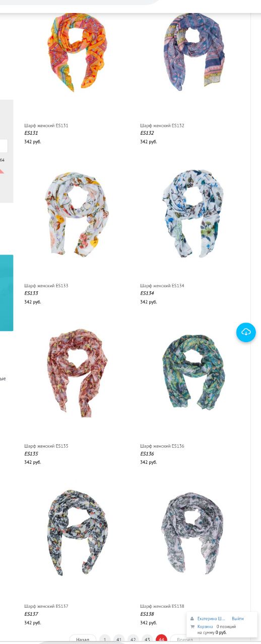Go to page 41 in pagination
Viewport: 261px width, 644px height.
(119, 639)
